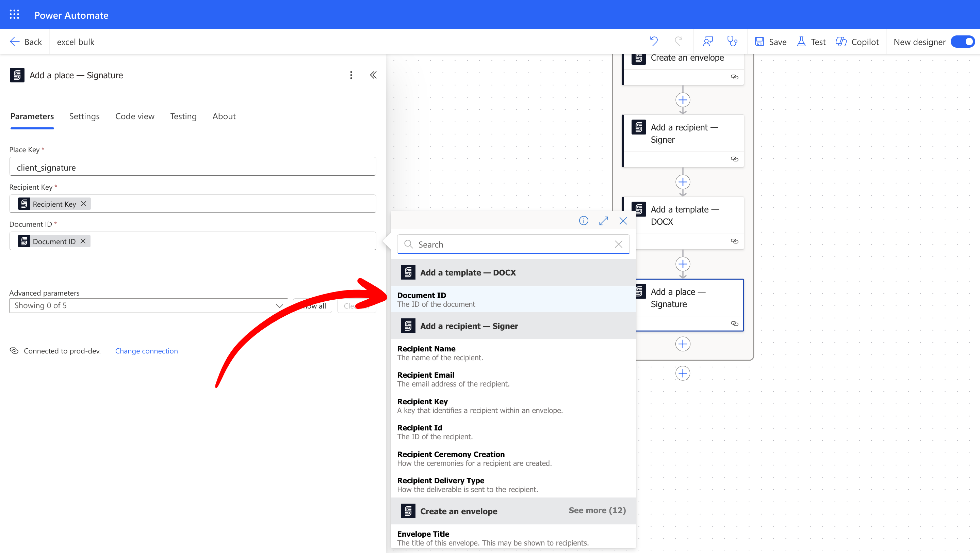Collapse the panel with double chevron

(373, 75)
